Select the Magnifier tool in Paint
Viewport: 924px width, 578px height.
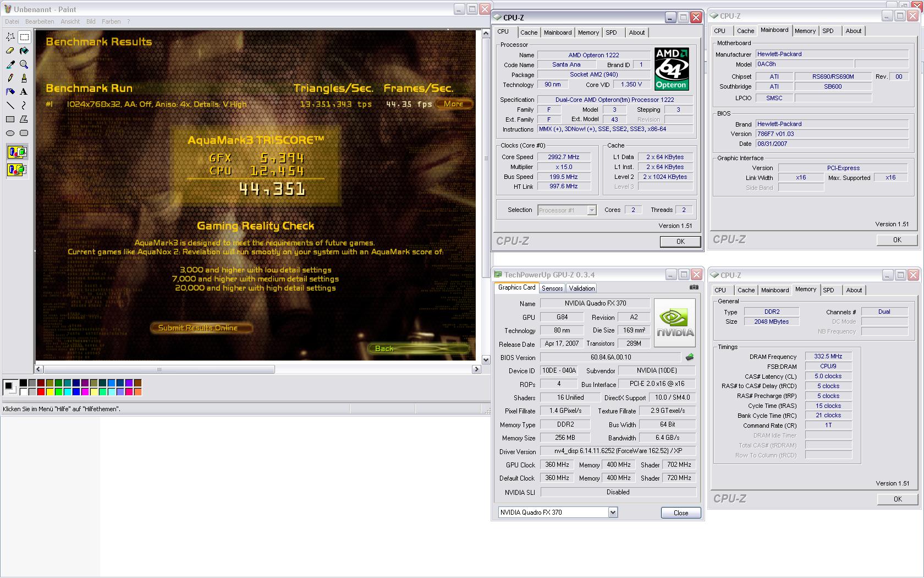tap(24, 64)
